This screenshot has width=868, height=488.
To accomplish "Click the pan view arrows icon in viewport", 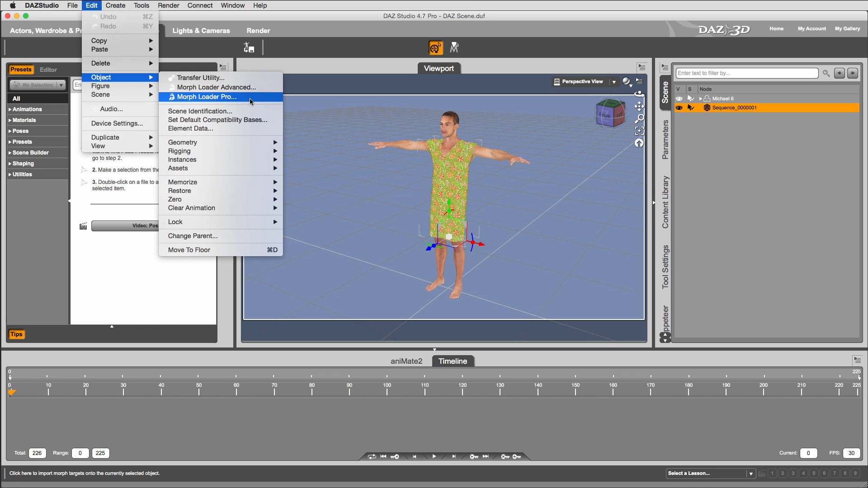I will 639,107.
